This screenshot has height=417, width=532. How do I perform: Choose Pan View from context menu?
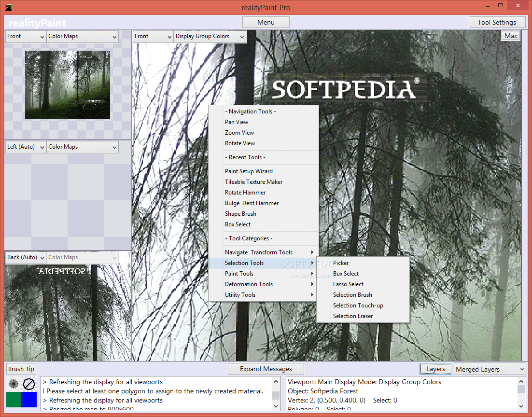pyautogui.click(x=263, y=122)
